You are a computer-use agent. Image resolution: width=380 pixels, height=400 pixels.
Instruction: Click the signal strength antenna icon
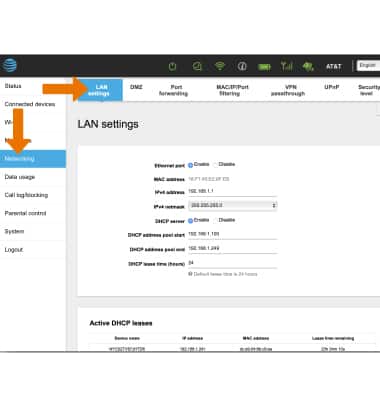[287, 66]
